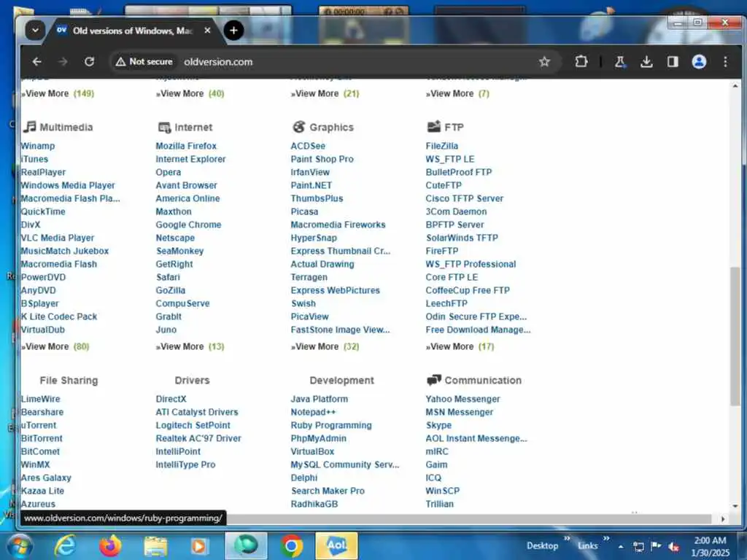This screenshot has width=747, height=560.
Task: Open the Ruby Programming link
Action: pyautogui.click(x=331, y=425)
